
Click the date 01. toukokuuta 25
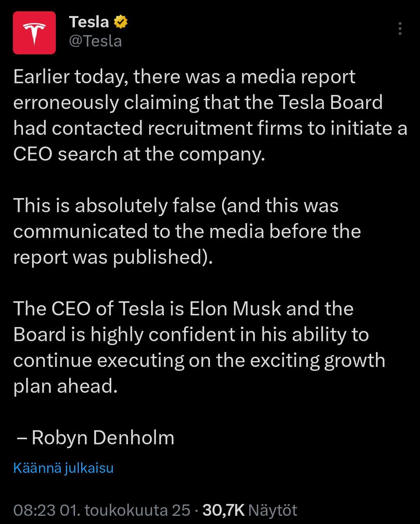point(125,510)
